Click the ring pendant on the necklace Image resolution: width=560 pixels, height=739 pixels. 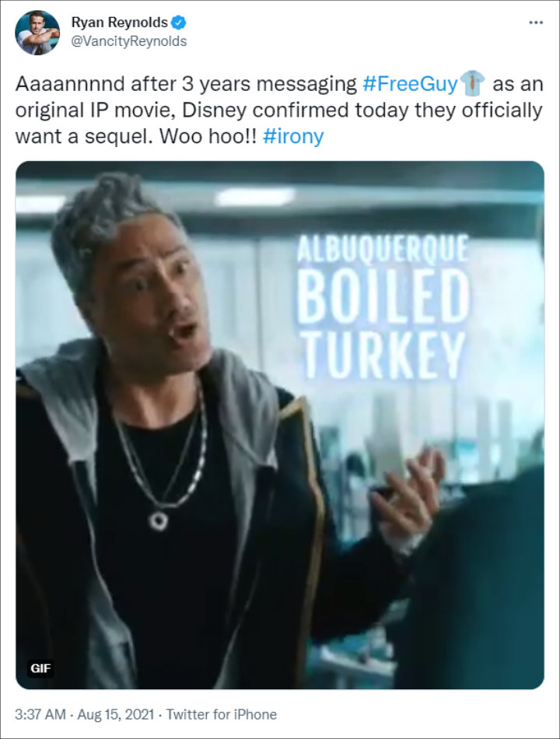coord(159,520)
